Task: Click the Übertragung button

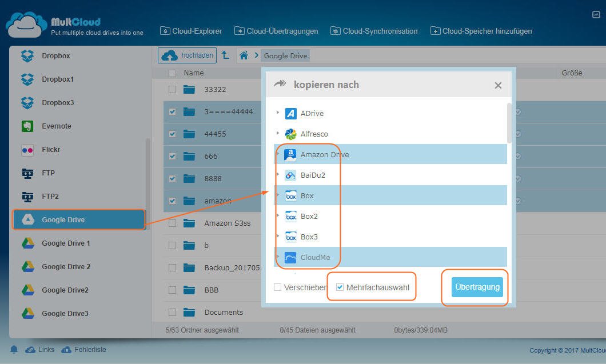Action: click(x=477, y=287)
